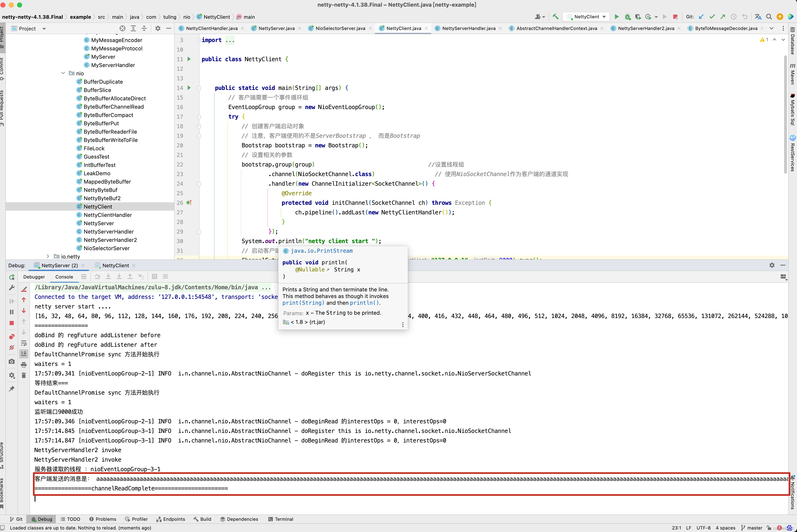Expand folded import block on line 3

[x=199, y=40]
